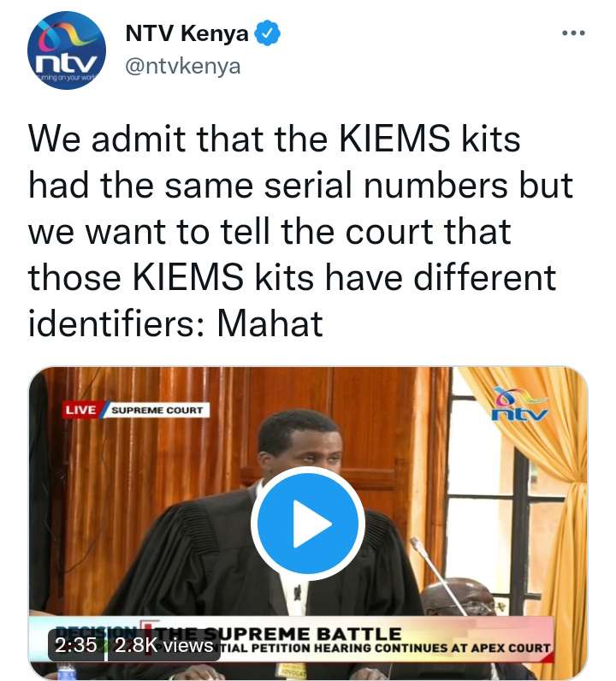
Task: Click the NTV Kenya display name
Action: pos(187,33)
